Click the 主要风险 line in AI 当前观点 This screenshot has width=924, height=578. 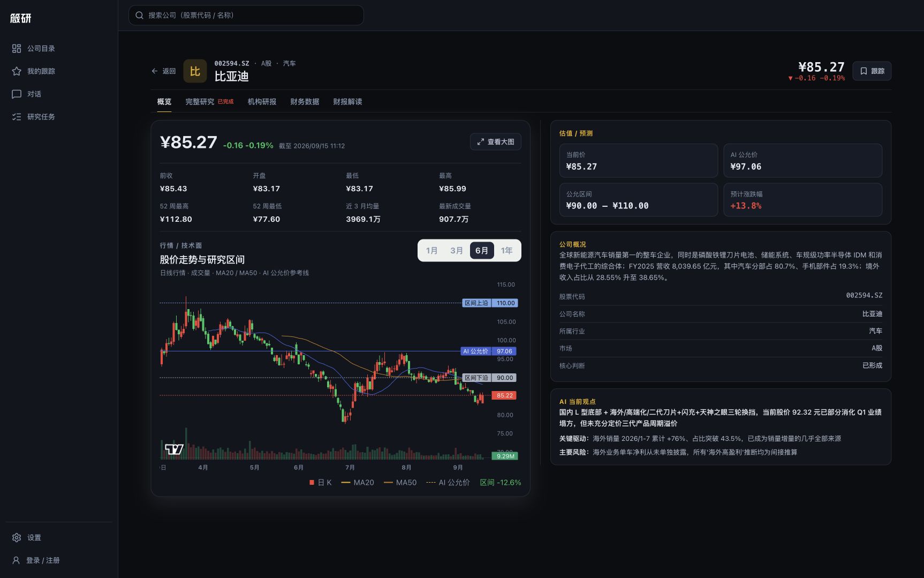678,452
